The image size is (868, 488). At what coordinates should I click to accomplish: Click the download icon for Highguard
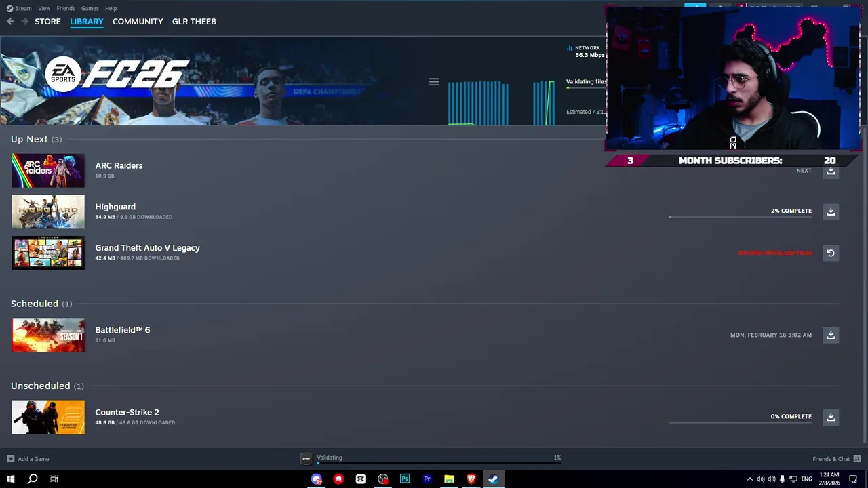pos(831,211)
